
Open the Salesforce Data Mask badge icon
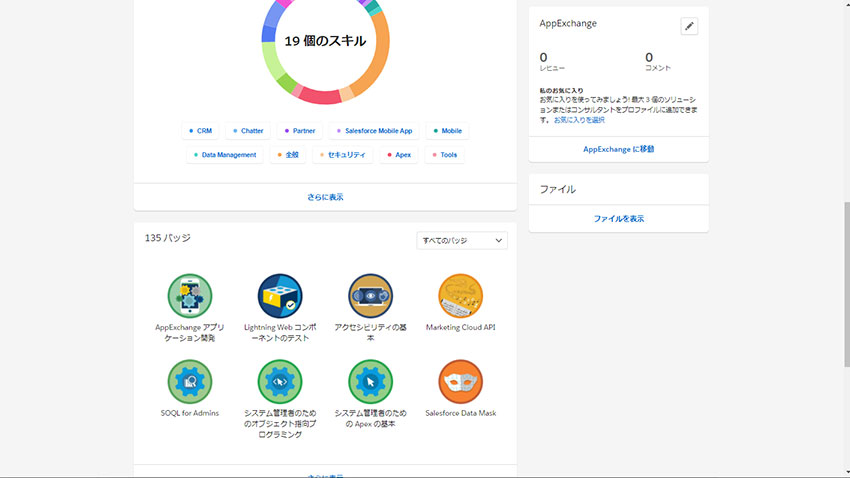pyautogui.click(x=460, y=382)
